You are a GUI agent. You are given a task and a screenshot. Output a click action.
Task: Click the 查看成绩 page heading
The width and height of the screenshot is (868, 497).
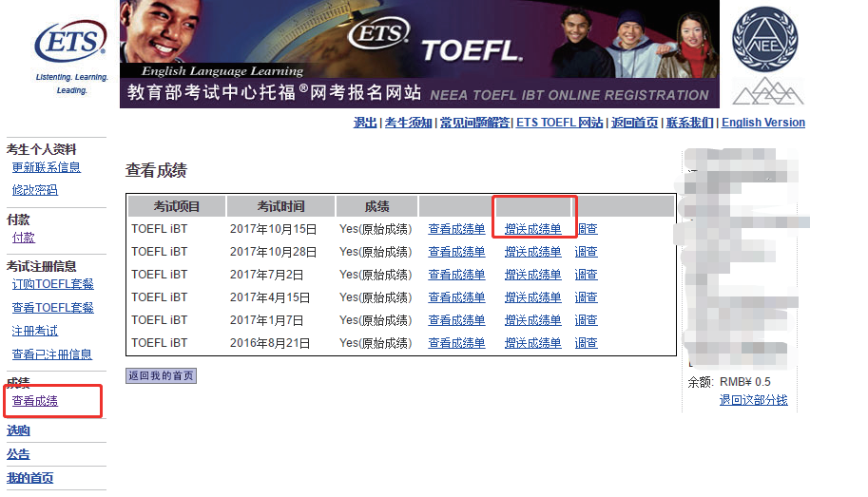(156, 170)
